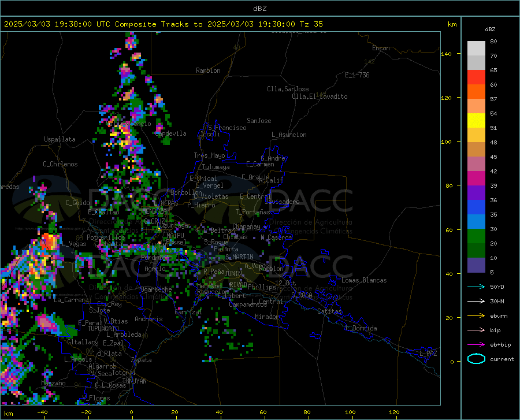The width and height of the screenshot is (520, 420).
Task: Click the TUPUNGATO label on map
Action: coord(103,329)
